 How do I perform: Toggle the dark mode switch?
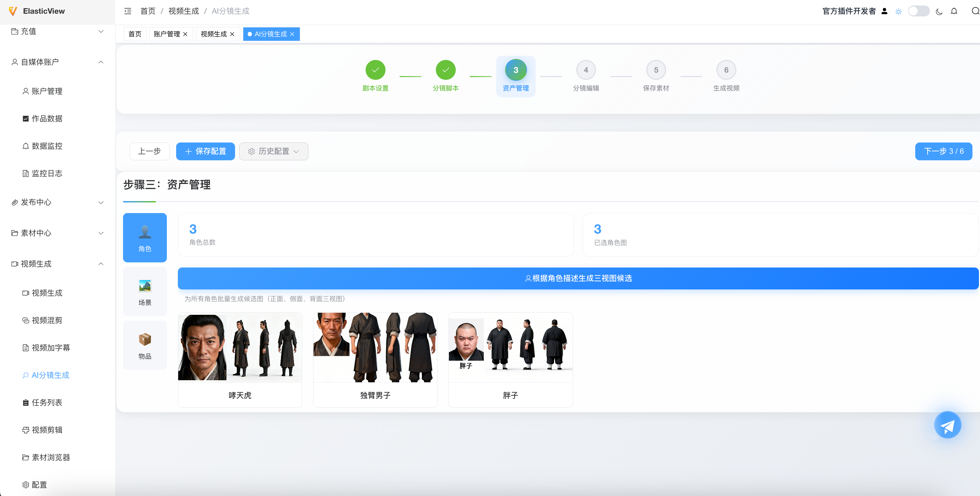[x=918, y=11]
